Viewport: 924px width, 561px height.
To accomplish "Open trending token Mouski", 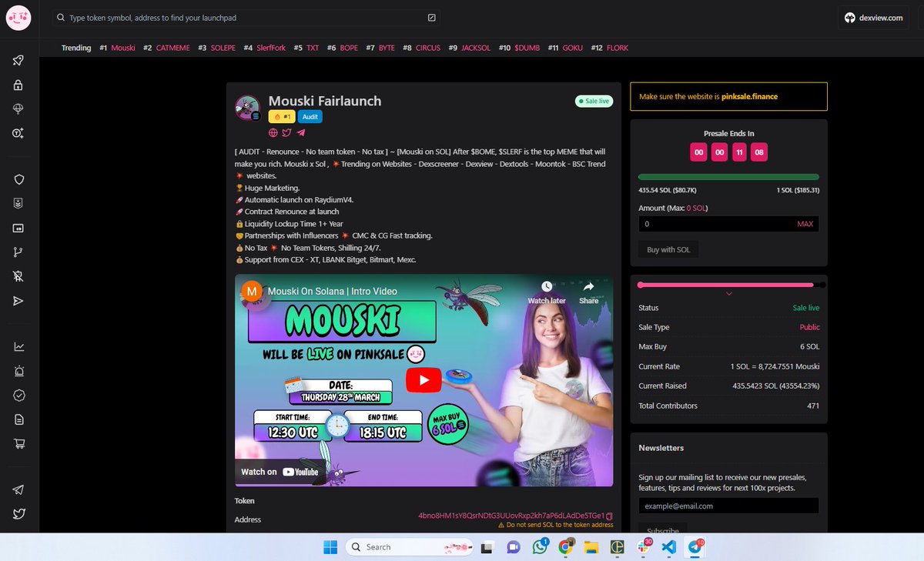I will pos(122,48).
